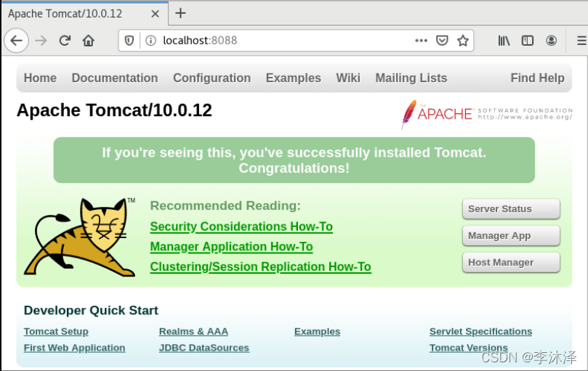
Task: Open the Mailing Lists nav item
Action: (x=411, y=78)
